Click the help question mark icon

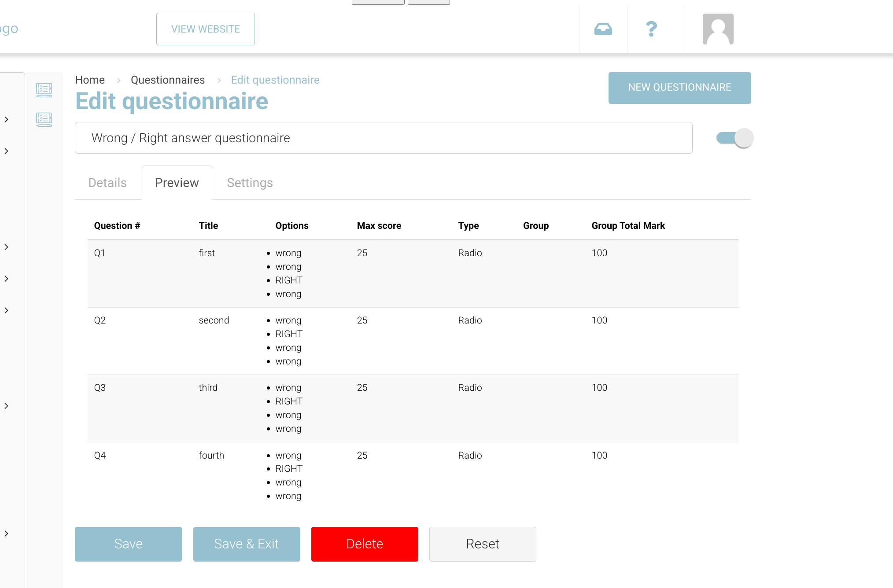(651, 29)
